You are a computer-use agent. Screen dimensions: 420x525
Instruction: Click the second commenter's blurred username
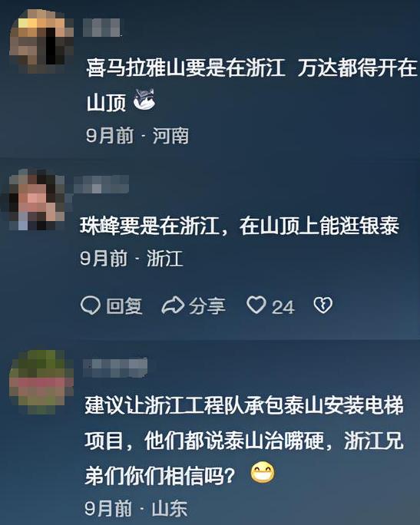coord(101,183)
